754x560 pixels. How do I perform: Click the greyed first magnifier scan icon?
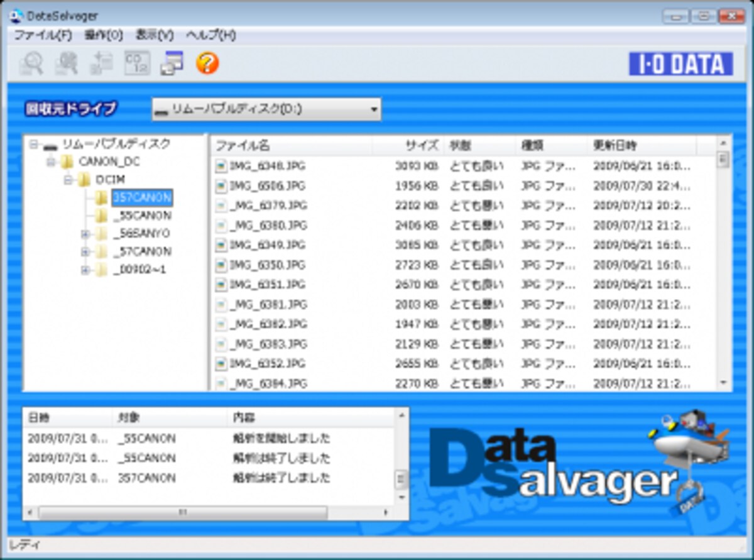tap(31, 63)
